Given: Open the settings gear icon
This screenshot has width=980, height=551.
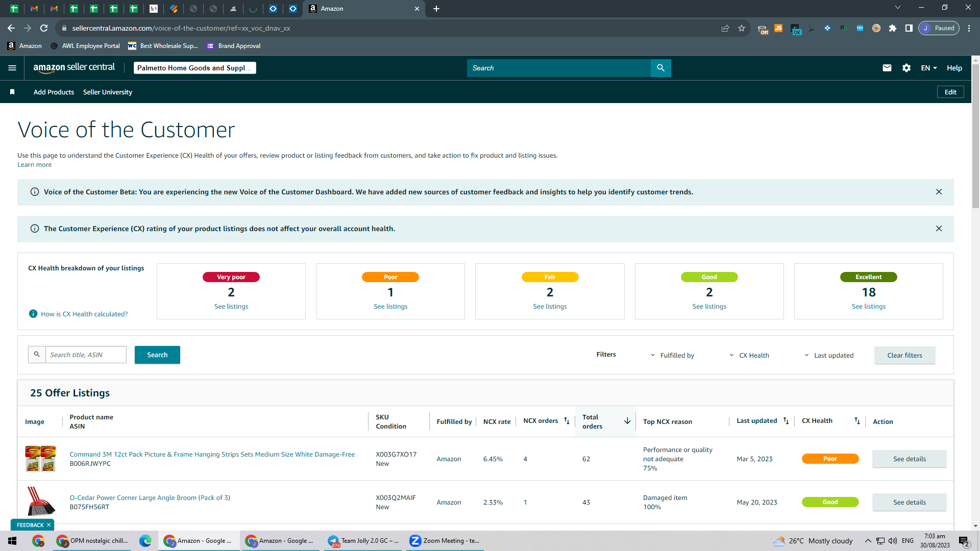Looking at the screenshot, I should (906, 68).
